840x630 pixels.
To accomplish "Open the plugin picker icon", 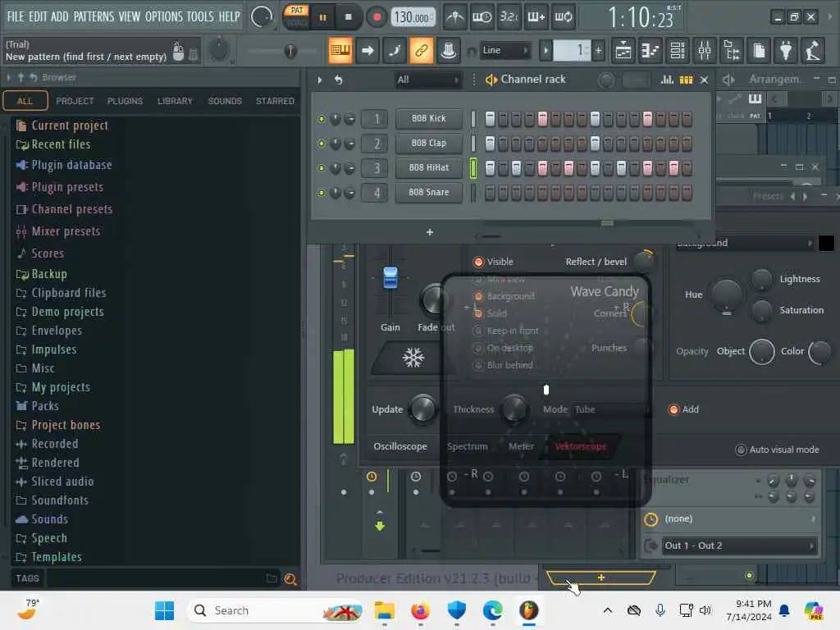I will tap(786, 51).
